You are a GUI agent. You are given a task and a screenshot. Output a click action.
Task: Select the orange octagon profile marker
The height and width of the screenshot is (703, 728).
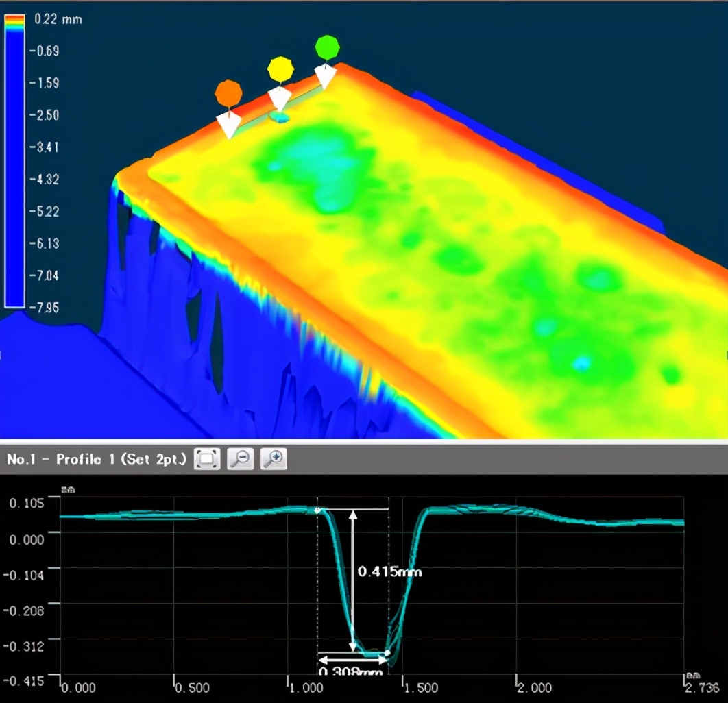click(228, 92)
